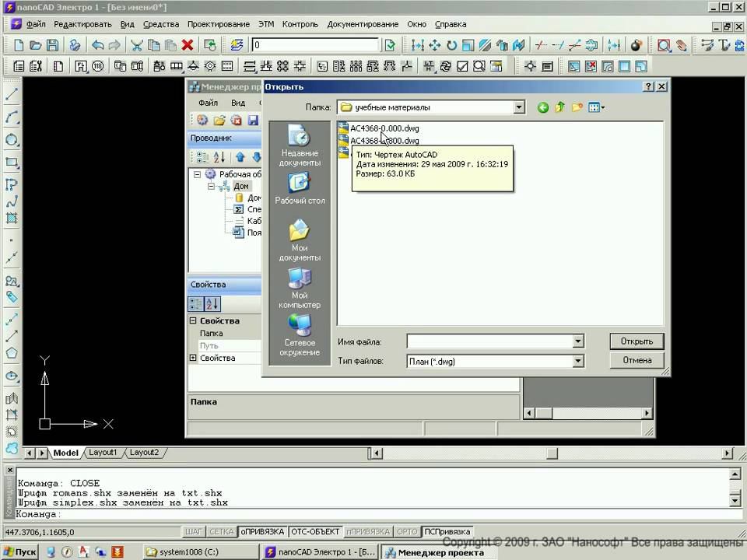This screenshot has width=747, height=560.
Task: Open the Имя файла dropdown arrow
Action: pyautogui.click(x=578, y=341)
